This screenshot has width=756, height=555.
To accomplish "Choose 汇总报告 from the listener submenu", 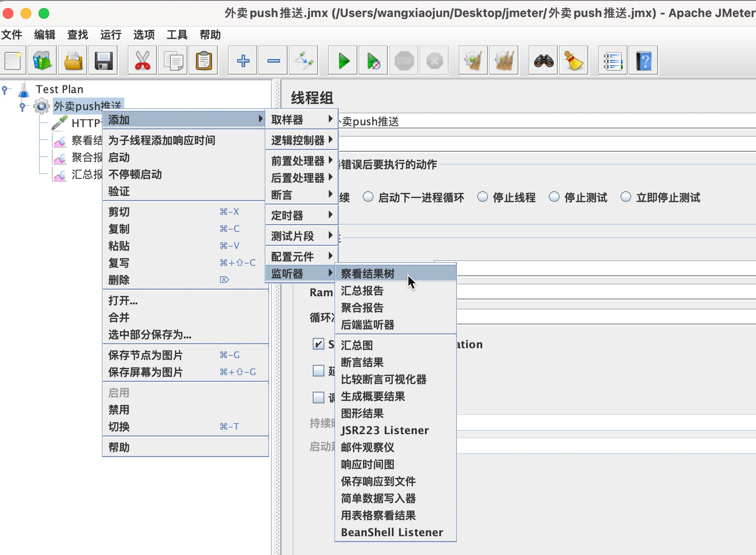I will (395, 290).
